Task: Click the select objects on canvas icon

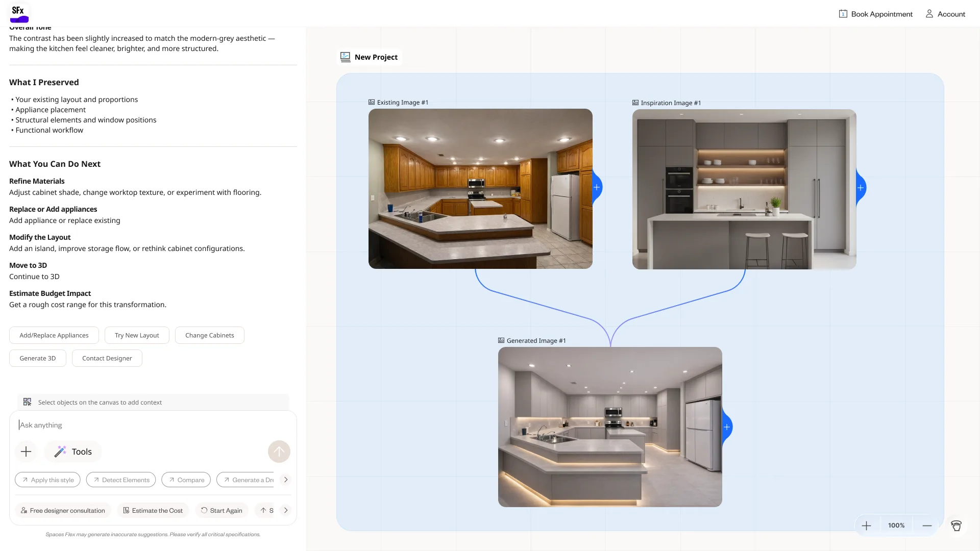Action: (28, 402)
